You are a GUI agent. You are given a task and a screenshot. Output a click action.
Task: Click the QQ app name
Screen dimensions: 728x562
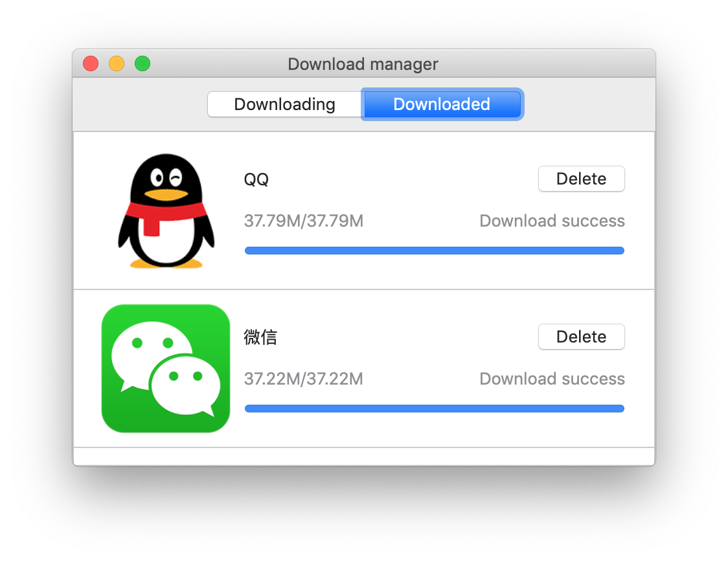(x=256, y=179)
